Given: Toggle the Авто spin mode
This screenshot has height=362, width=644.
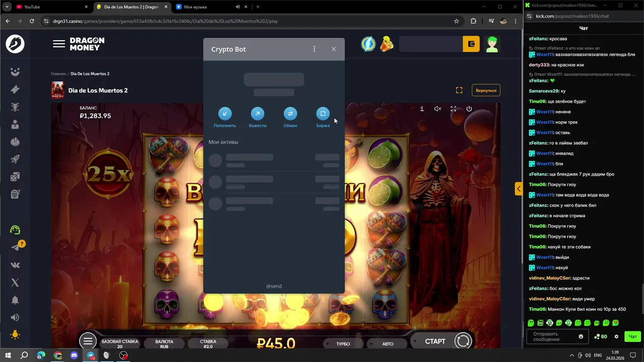Looking at the screenshot, I should [x=388, y=344].
